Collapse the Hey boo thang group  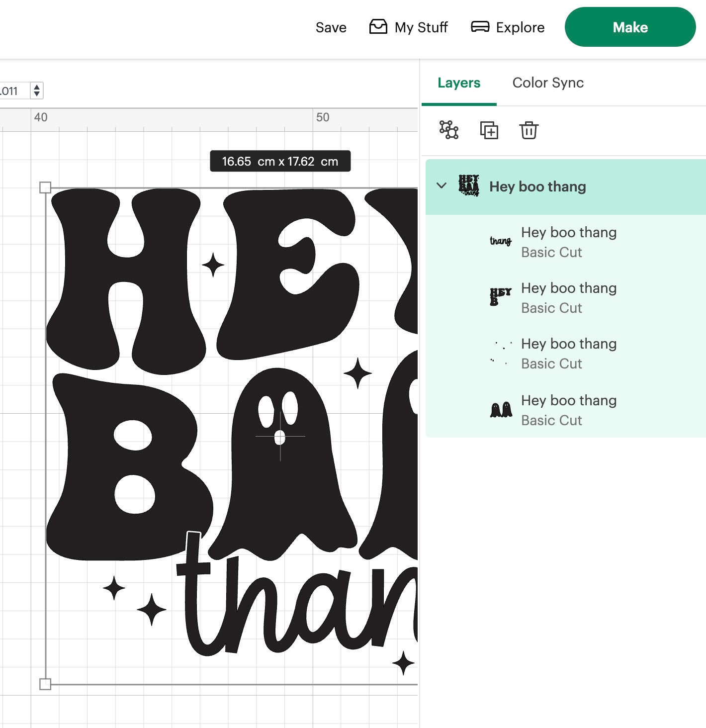click(x=441, y=186)
